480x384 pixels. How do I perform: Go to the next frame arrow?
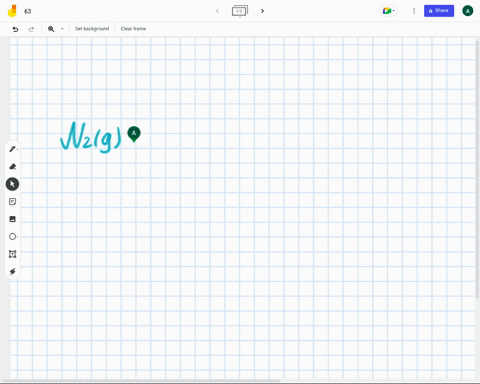click(x=262, y=11)
